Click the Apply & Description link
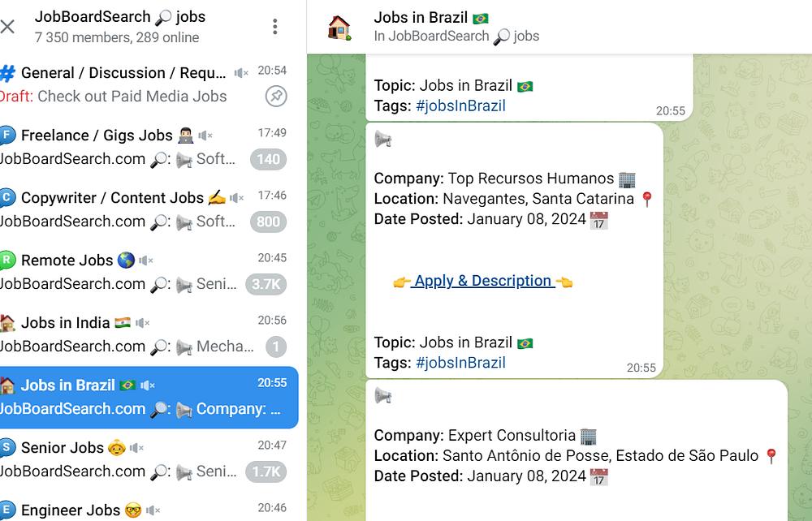Screen dimensions: 812x521 [482, 281]
